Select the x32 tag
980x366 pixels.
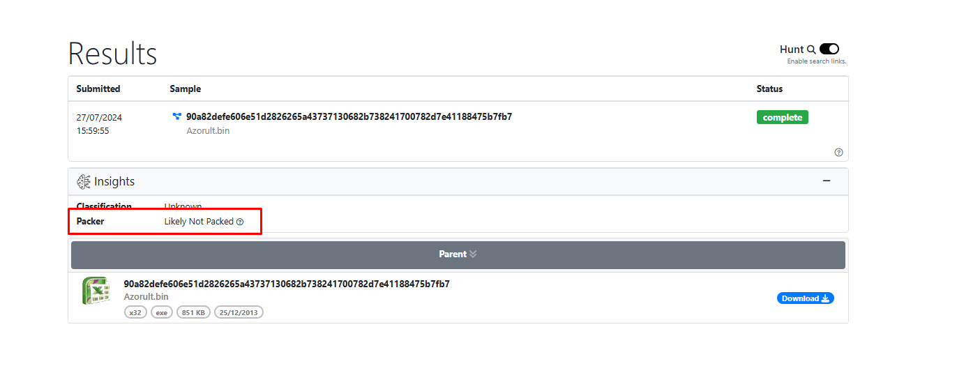tap(135, 312)
